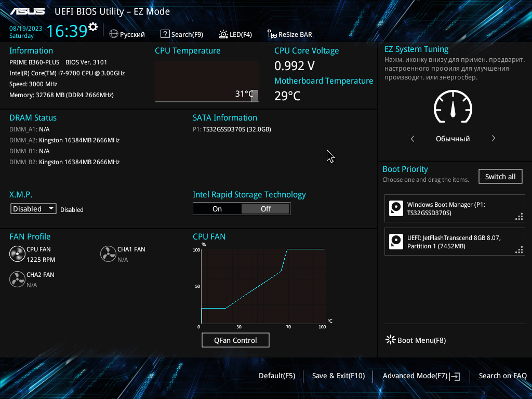Switch to Advanced Mode(F7)
This screenshot has width=532, height=399.
click(x=415, y=376)
